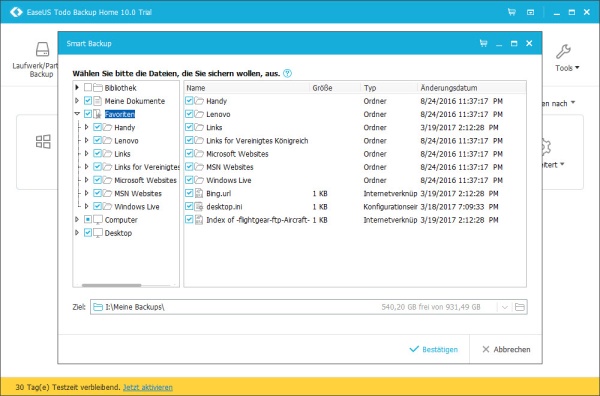Uncheck Links checkbox in the file list

click(189, 127)
